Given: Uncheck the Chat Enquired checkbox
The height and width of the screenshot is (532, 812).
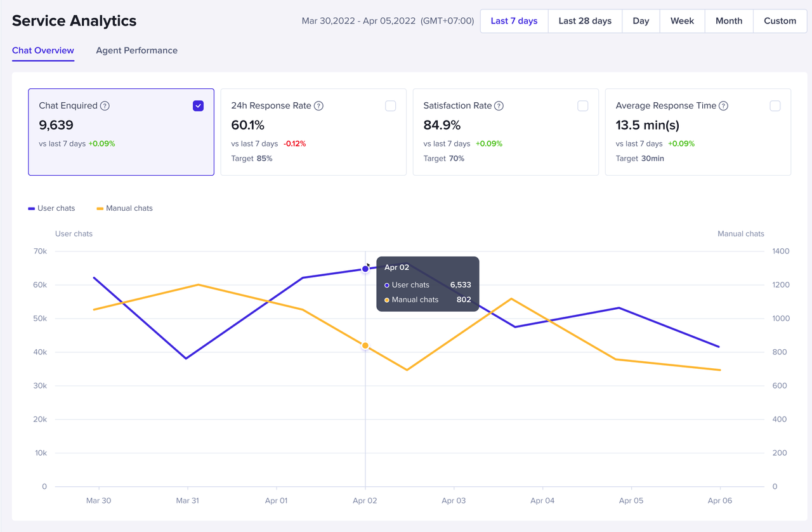Looking at the screenshot, I should [198, 106].
